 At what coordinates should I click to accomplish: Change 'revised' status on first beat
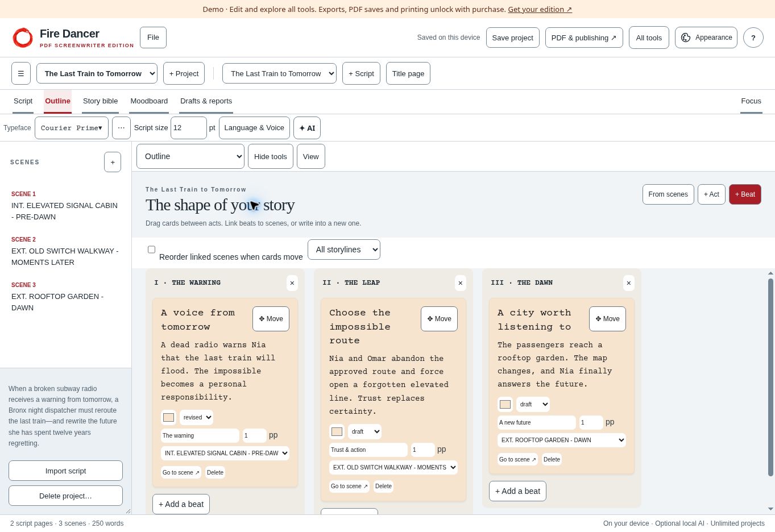197,417
